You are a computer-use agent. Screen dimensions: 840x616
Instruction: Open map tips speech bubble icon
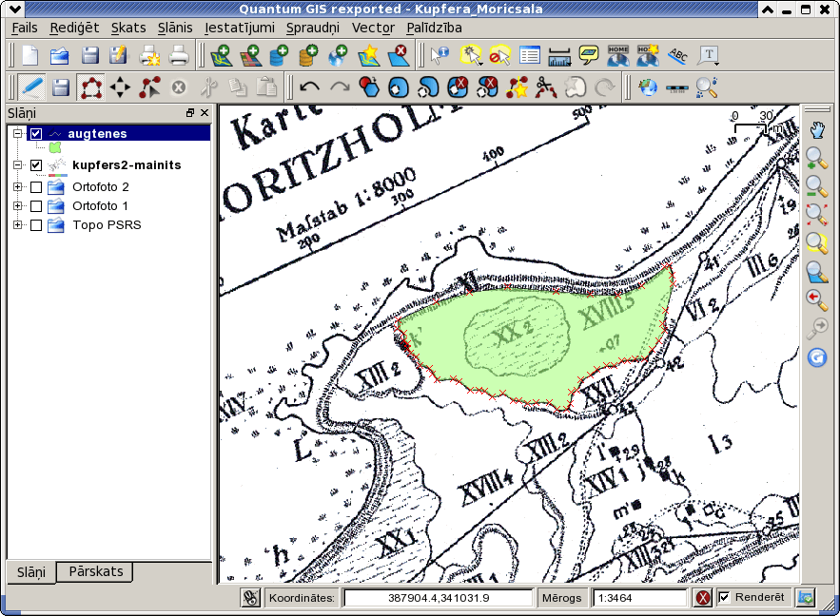(589, 56)
